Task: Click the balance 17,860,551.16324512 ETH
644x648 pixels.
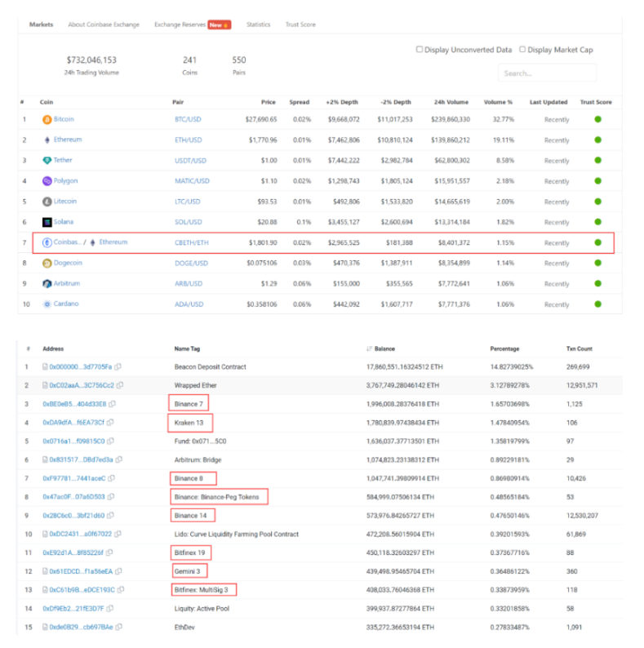Action: tap(405, 366)
